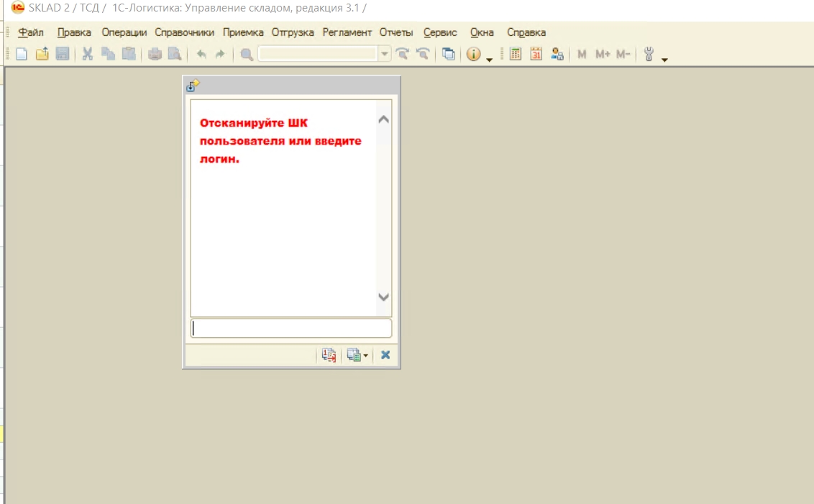Click the TSD form title bar icon

tap(192, 86)
